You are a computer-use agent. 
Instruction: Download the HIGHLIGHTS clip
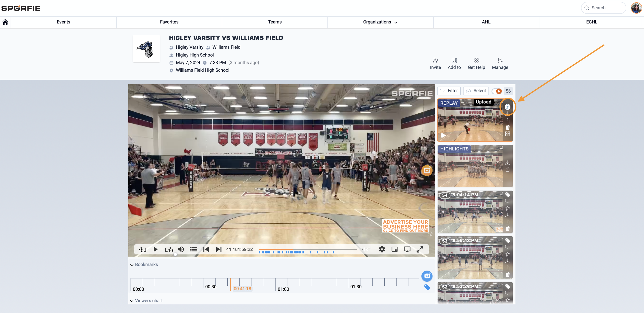point(508,163)
